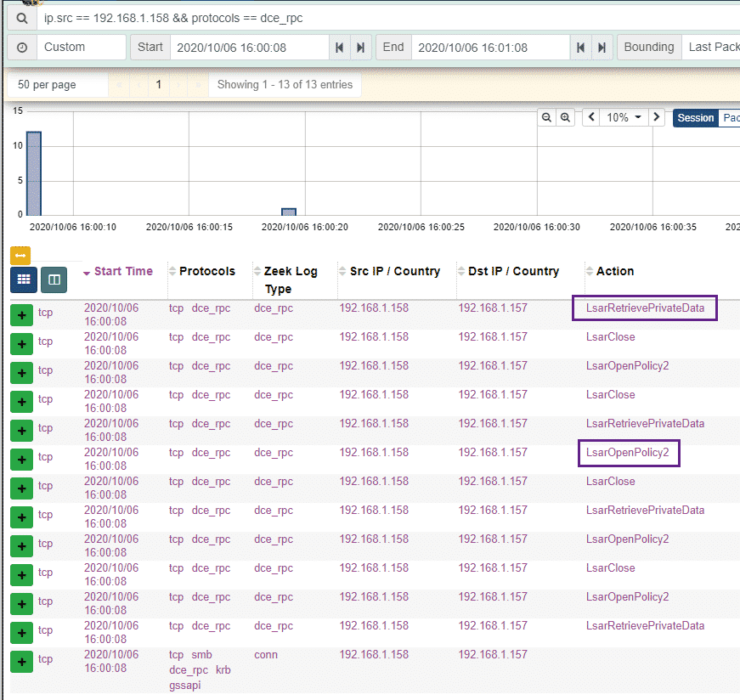Click the search expression input field
The width and height of the screenshot is (740, 700).
[x=382, y=18]
